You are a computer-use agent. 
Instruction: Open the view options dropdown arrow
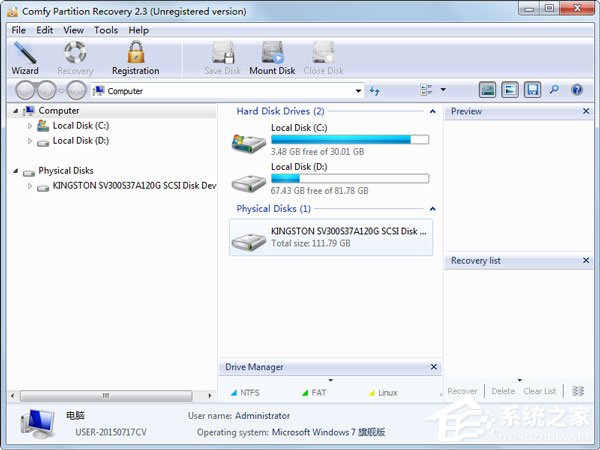click(443, 90)
